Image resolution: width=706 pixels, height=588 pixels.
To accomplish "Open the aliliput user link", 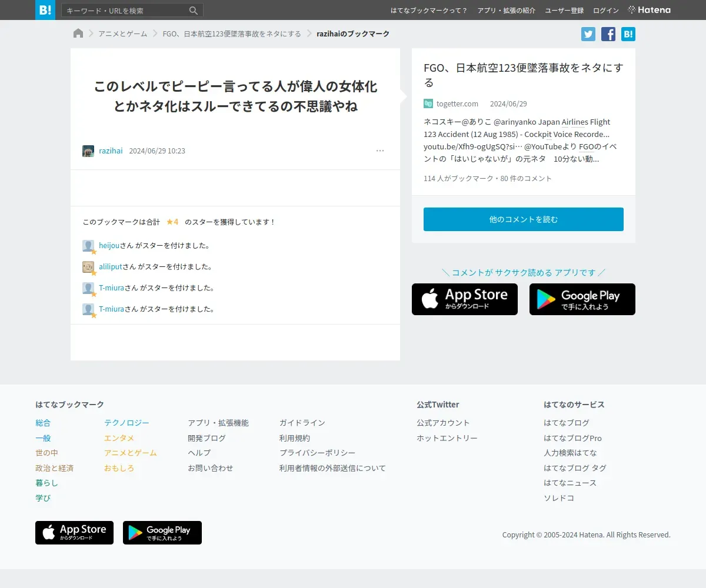I will pyautogui.click(x=111, y=267).
